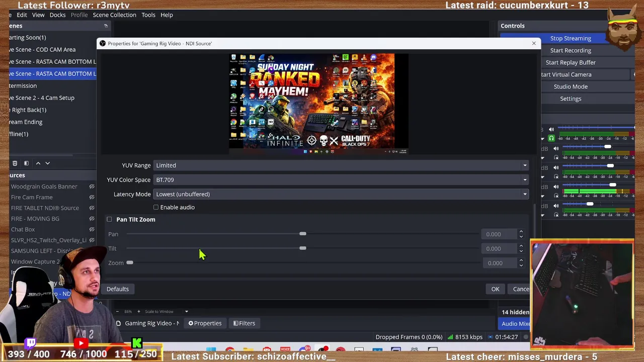The image size is (644, 362).
Task: Click green bitrate signal status icon
Action: (450, 337)
